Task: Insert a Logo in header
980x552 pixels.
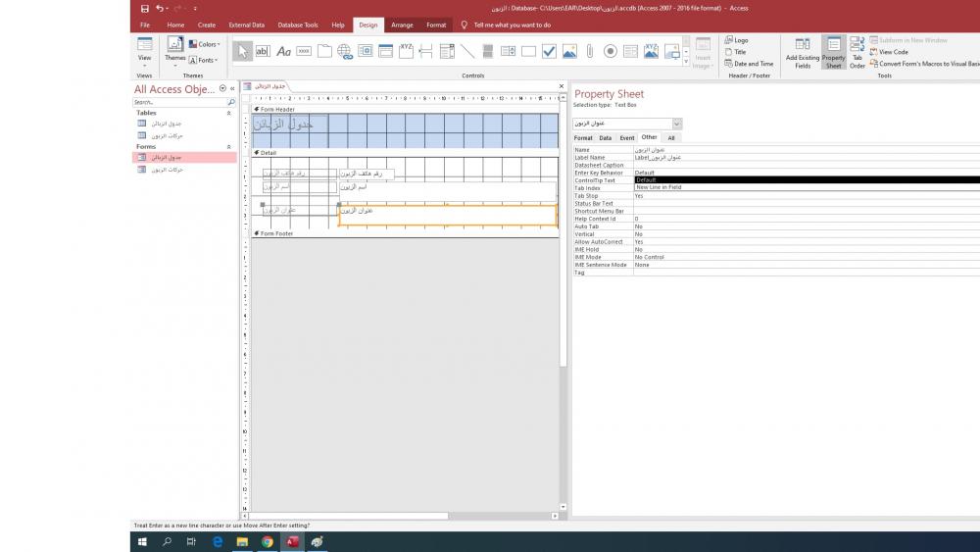Action: pos(736,40)
